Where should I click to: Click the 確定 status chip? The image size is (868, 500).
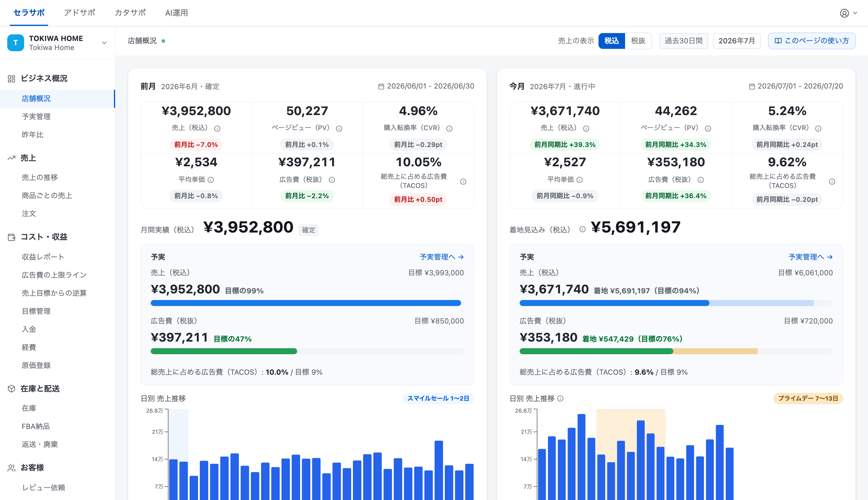309,230
